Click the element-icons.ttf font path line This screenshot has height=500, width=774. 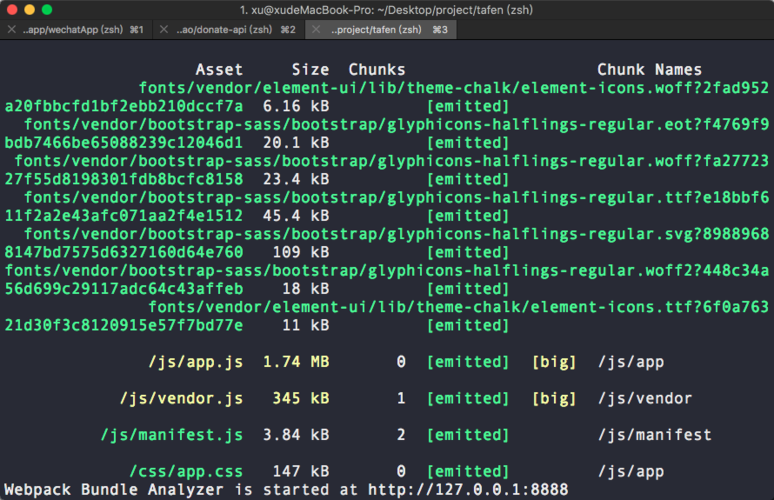(x=459, y=308)
